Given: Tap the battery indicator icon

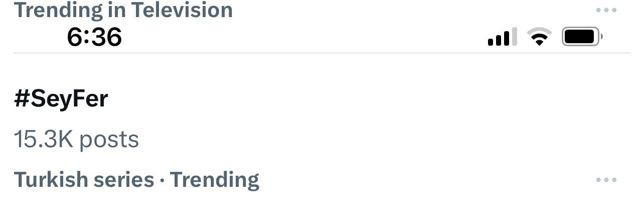Looking at the screenshot, I should point(581,37).
